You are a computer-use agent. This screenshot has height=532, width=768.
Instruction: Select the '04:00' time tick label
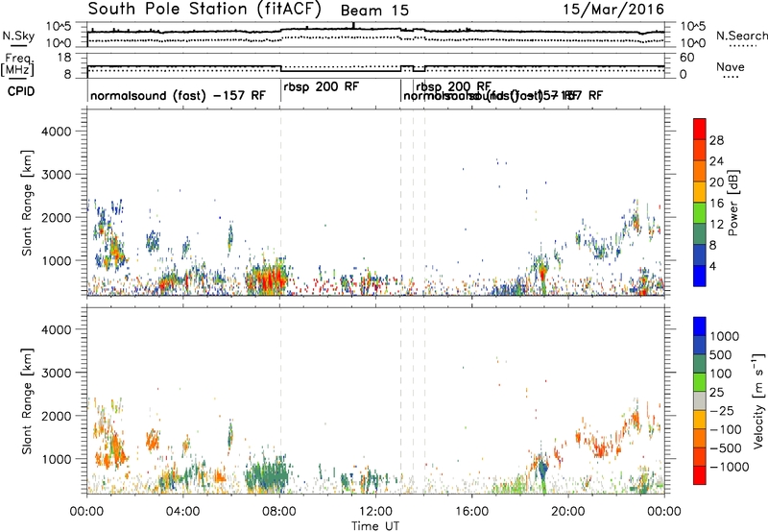pyautogui.click(x=182, y=512)
